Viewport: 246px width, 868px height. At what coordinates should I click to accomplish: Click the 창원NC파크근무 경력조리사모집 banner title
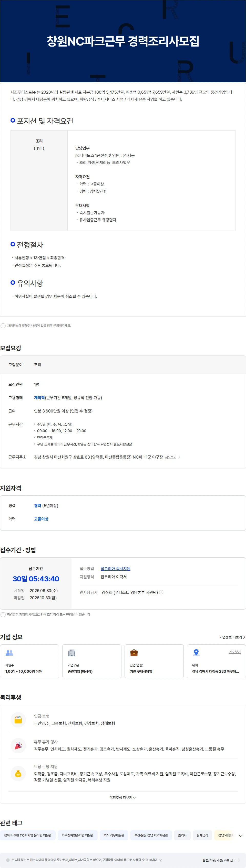tap(123, 41)
